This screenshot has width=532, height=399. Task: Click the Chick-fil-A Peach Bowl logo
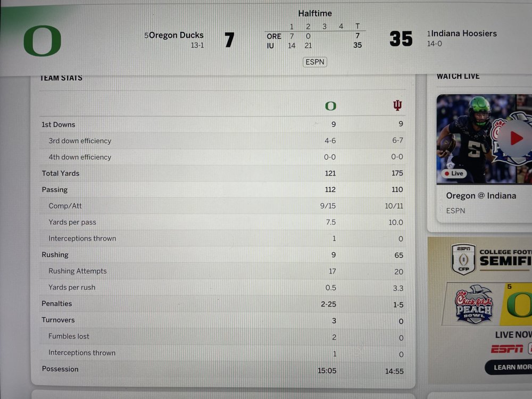(x=473, y=305)
